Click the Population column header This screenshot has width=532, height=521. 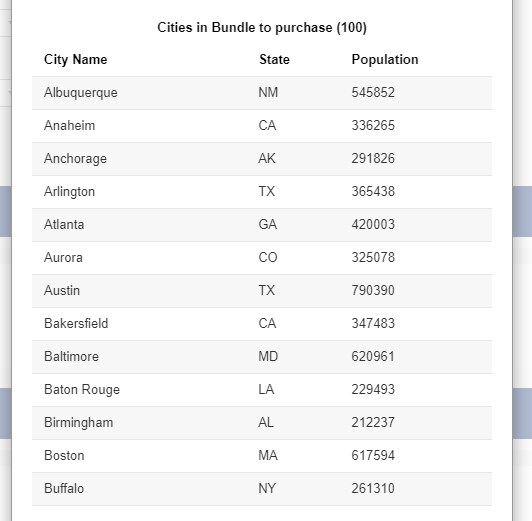385,60
